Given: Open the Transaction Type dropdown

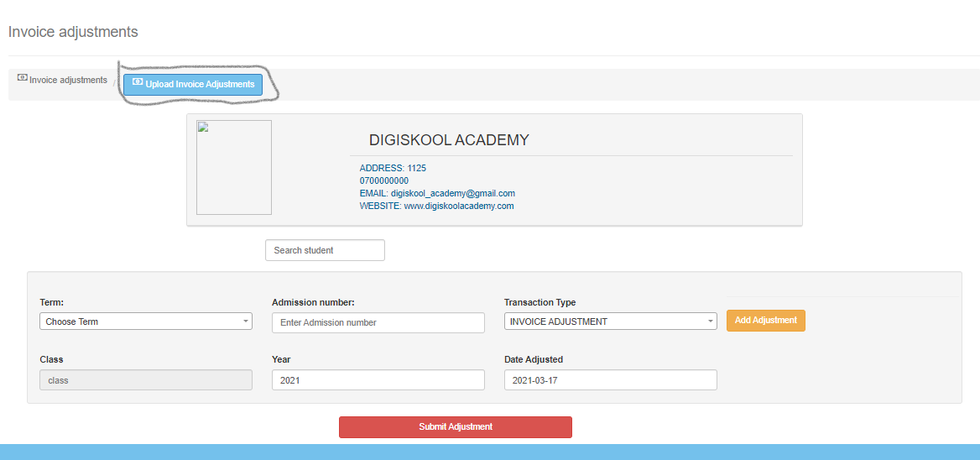Looking at the screenshot, I should coord(610,321).
